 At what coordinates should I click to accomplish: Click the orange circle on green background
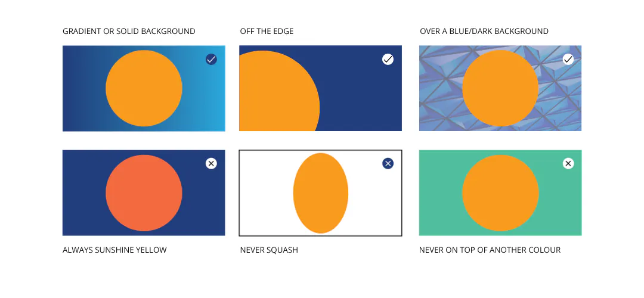point(500,193)
